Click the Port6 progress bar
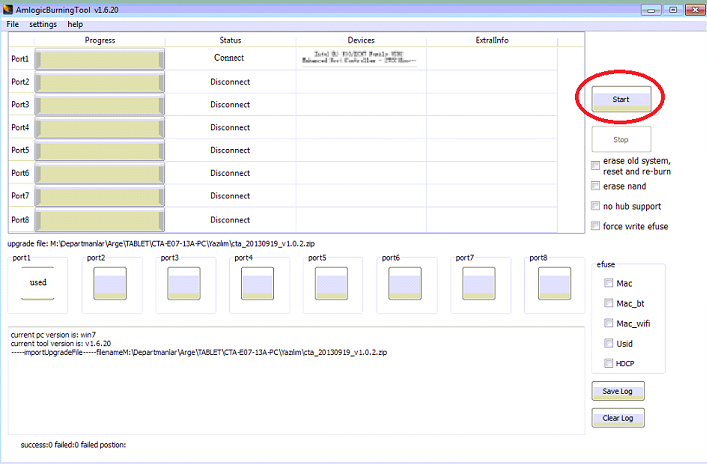Image resolution: width=707 pixels, height=464 pixels. coord(100,174)
